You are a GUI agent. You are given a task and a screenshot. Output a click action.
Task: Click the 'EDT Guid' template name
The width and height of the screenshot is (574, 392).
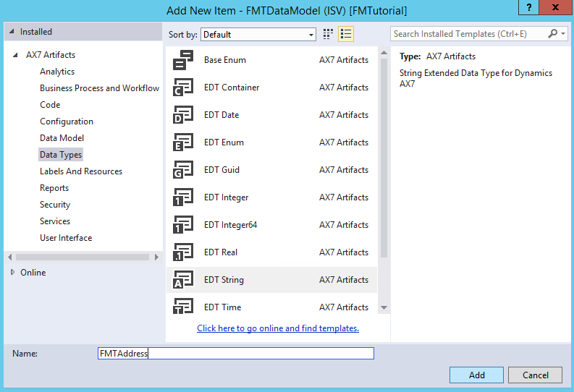coord(221,170)
